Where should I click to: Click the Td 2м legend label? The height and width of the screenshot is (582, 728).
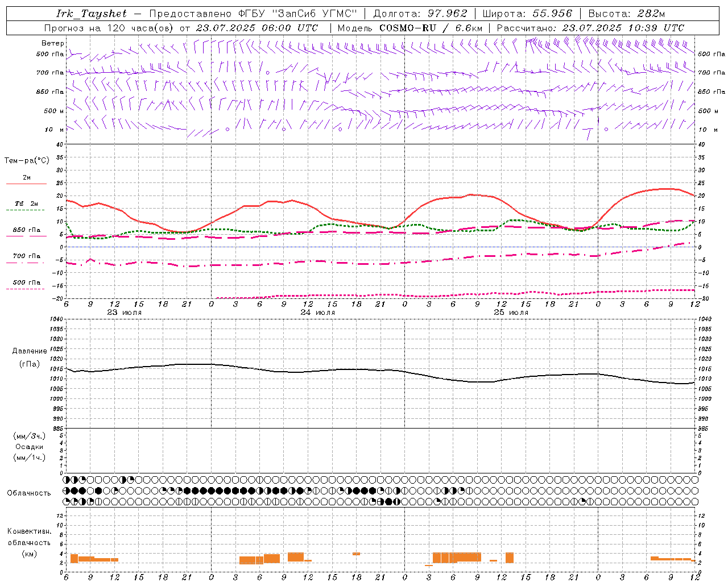coord(26,203)
